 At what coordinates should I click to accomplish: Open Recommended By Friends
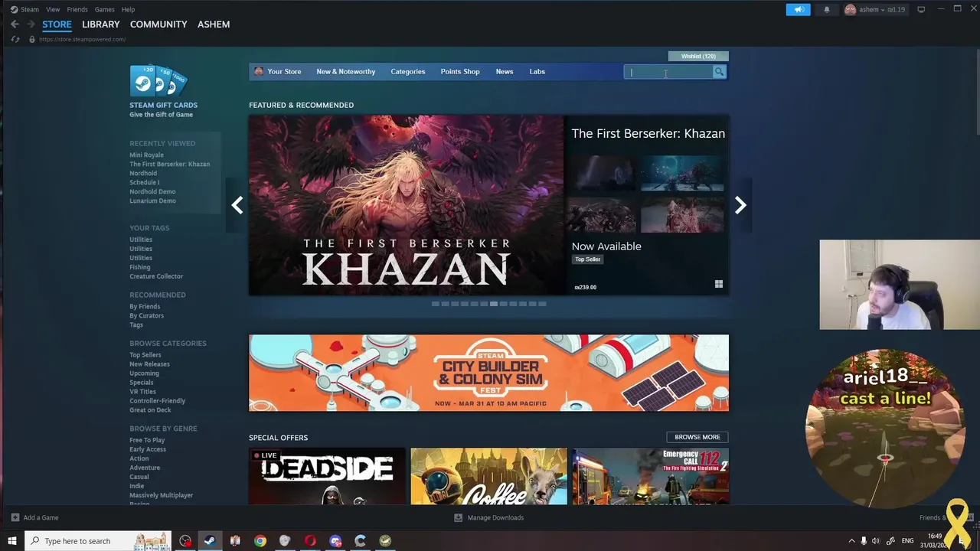point(145,306)
